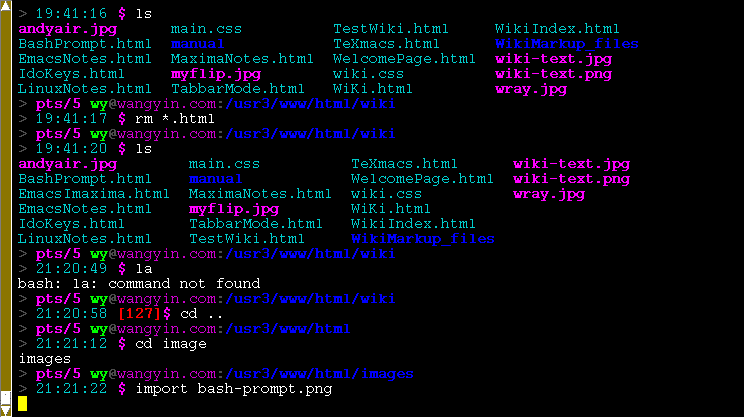Click the yellow cursor block

tap(23, 404)
